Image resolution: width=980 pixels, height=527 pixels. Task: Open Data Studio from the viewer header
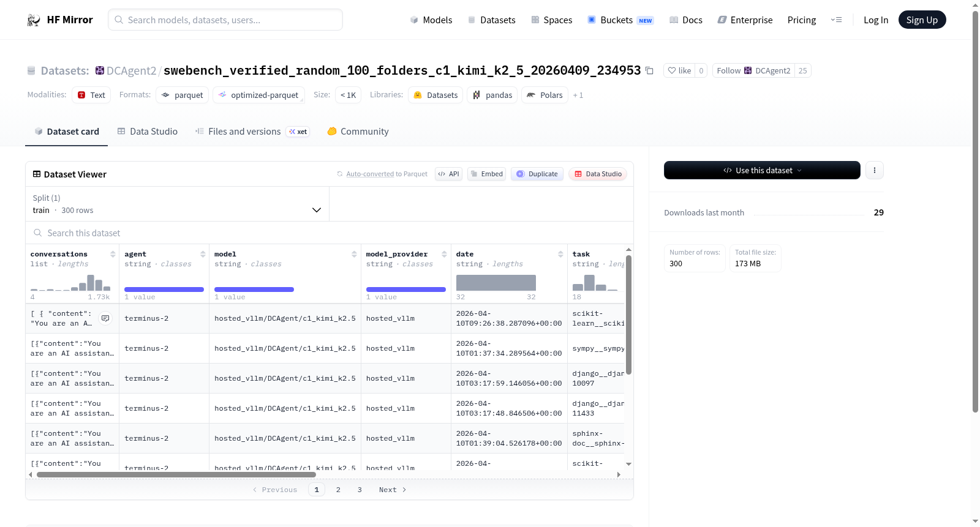(597, 174)
